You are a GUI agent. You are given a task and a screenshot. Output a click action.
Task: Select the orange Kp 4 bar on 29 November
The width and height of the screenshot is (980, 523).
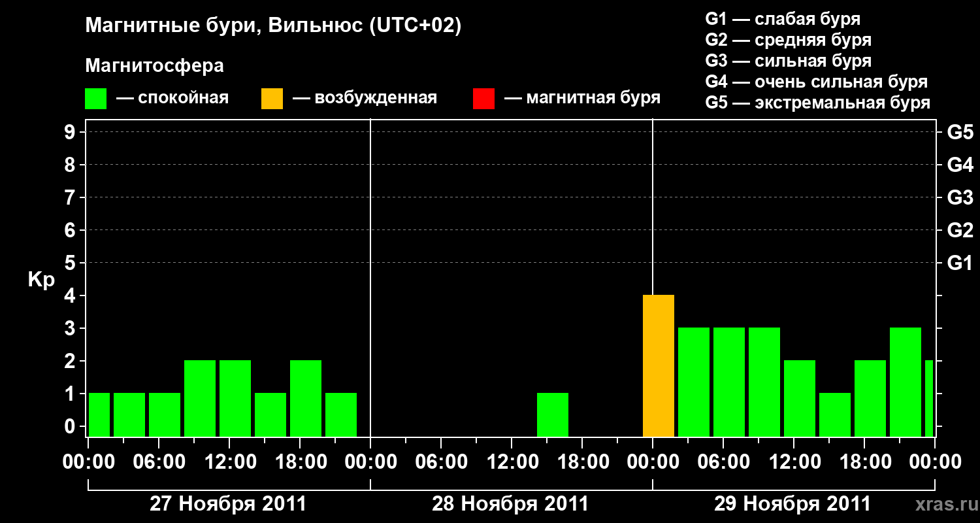[659, 366]
